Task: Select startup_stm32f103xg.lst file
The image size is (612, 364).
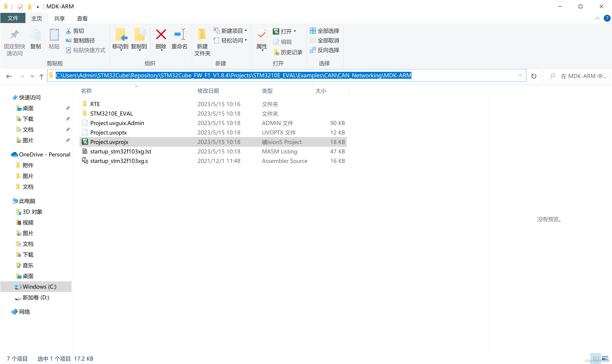Action: [213, 151]
